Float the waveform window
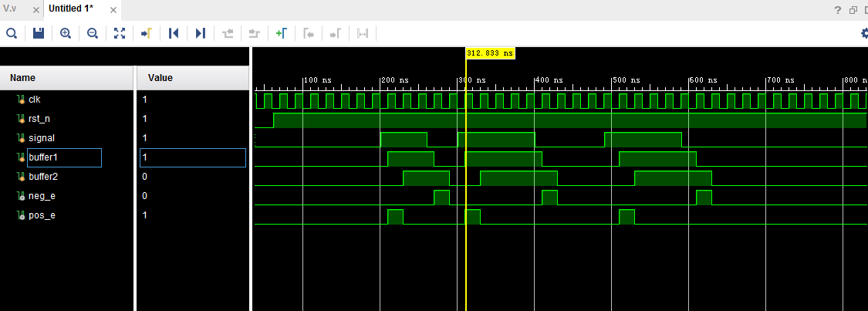Viewport: 868px width, 311px height. click(853, 10)
